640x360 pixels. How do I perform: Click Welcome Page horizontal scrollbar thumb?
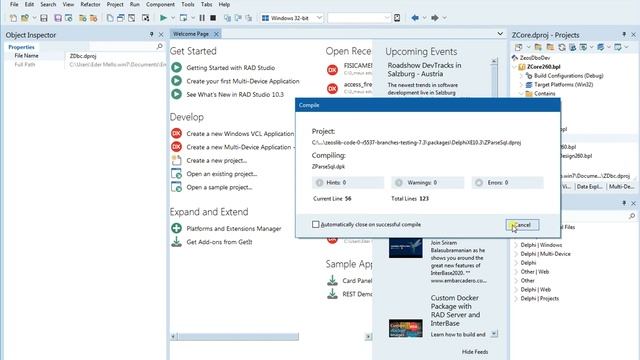coord(238,337)
